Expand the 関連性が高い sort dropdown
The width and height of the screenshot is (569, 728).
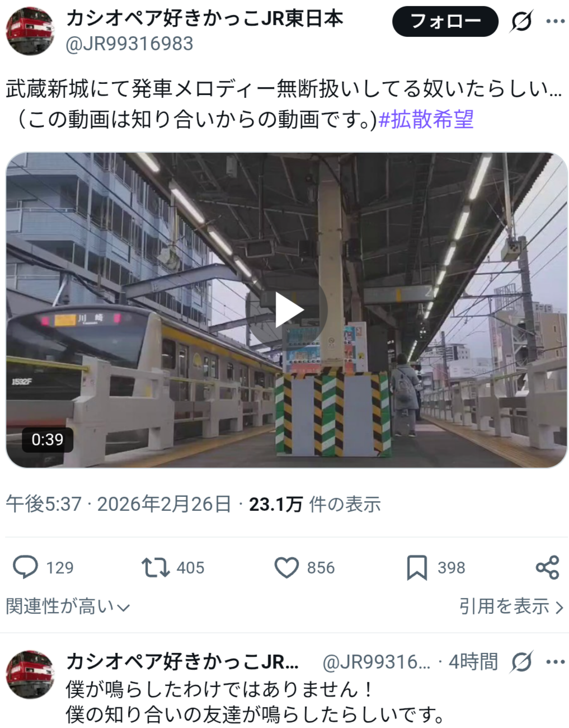[68, 606]
